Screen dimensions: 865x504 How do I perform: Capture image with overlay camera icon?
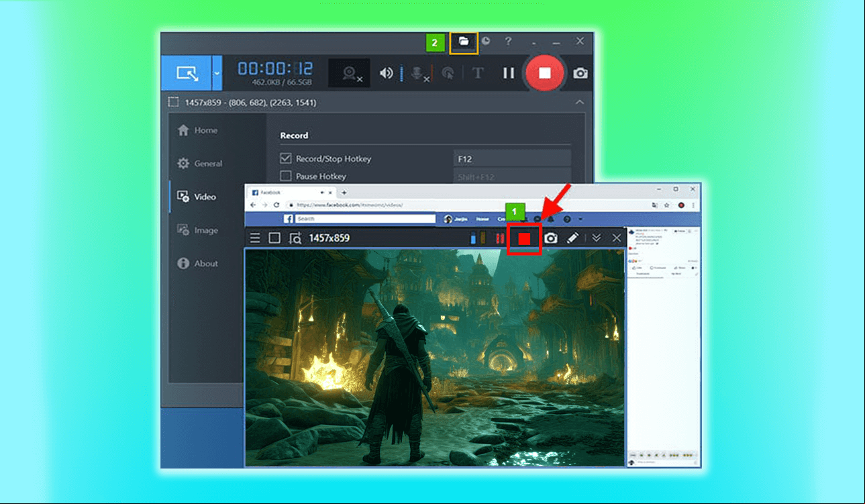550,238
